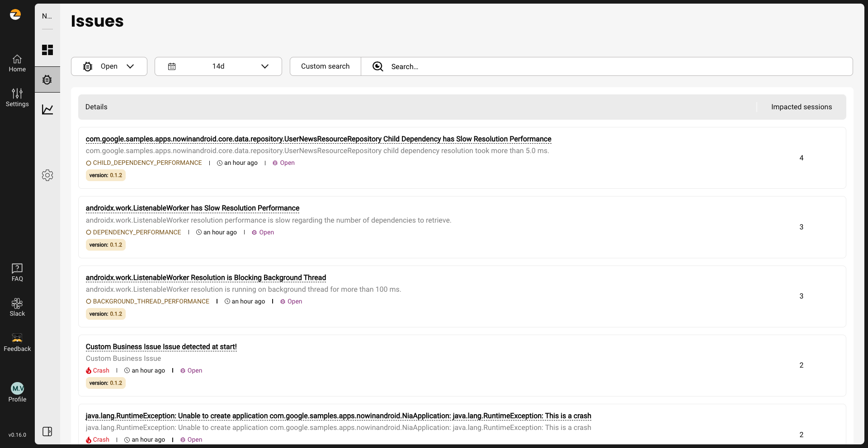The width and height of the screenshot is (868, 448).
Task: Open the dashboard grid icon in sidebar
Action: pos(47,50)
